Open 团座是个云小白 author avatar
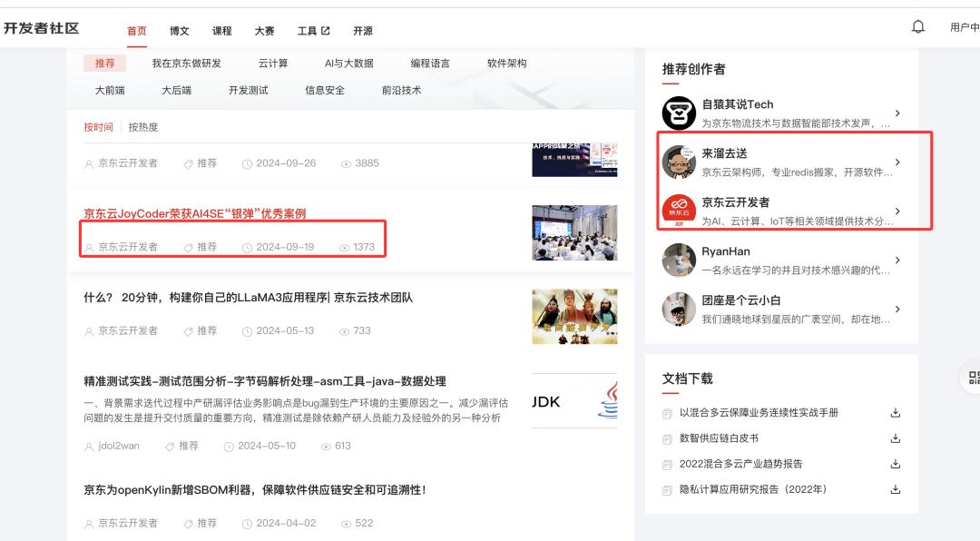Viewport: 980px width, 541px height. (x=679, y=309)
